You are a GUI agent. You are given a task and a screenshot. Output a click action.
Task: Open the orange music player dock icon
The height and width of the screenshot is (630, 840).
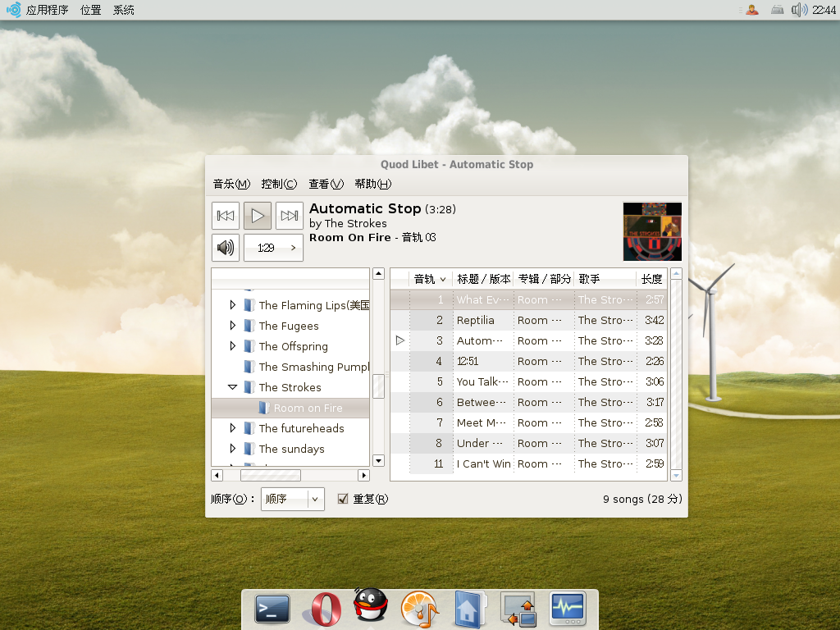(419, 609)
